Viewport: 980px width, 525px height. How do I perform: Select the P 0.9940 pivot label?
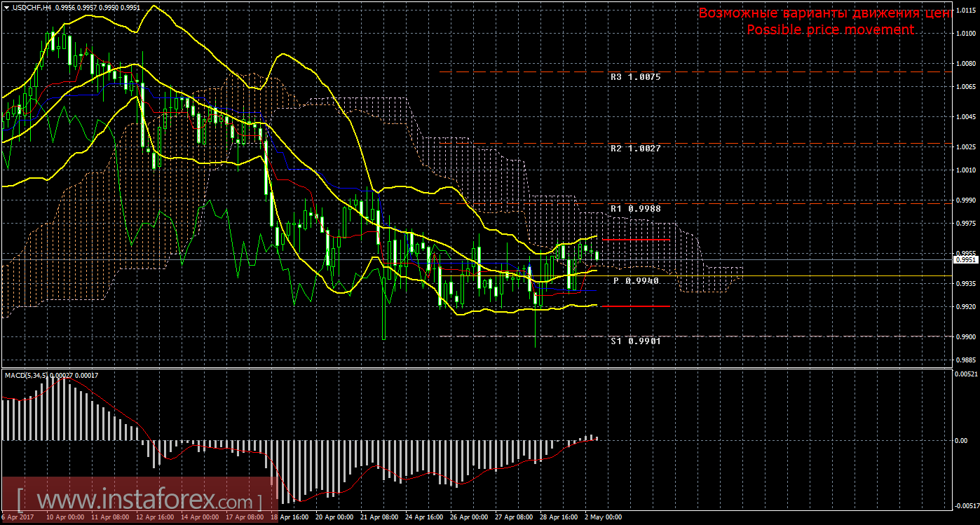pyautogui.click(x=636, y=280)
